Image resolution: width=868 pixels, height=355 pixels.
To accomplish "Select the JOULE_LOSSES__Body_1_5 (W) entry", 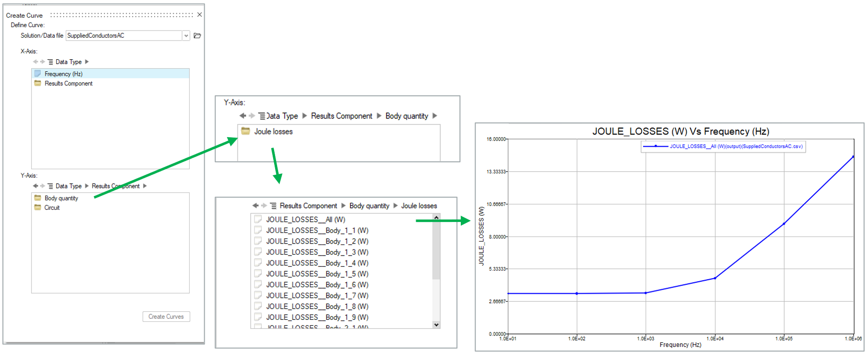I will [317, 274].
